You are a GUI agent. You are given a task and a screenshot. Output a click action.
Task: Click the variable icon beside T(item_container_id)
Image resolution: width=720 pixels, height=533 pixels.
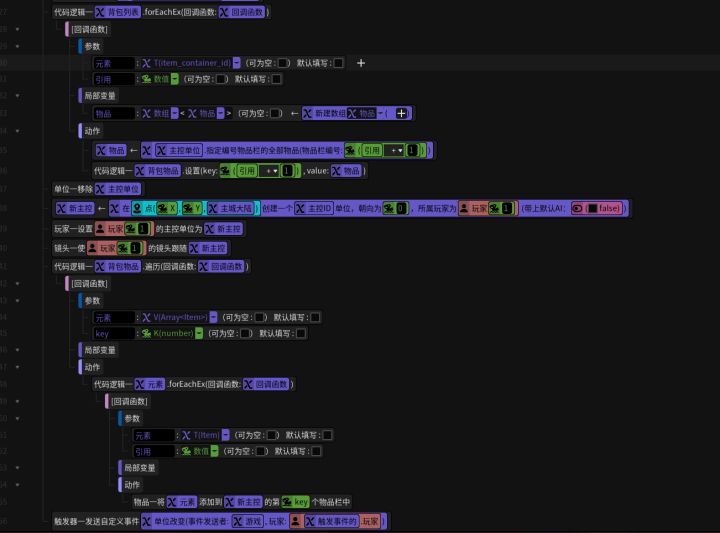tap(146, 63)
